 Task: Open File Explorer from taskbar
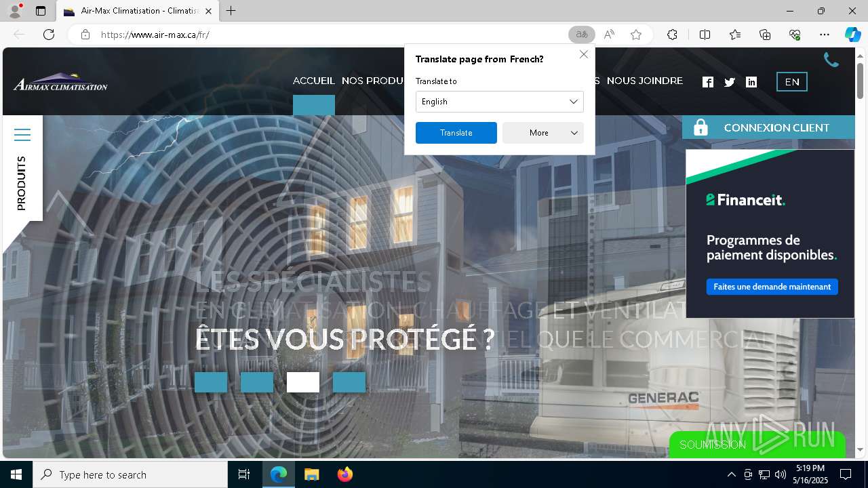pos(311,474)
